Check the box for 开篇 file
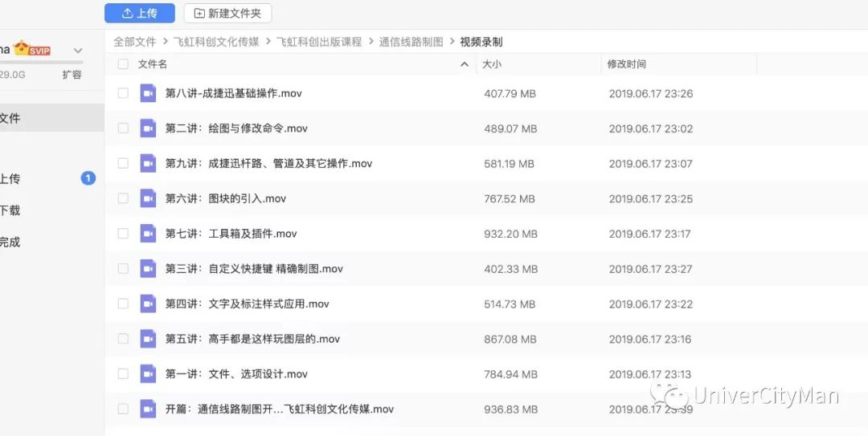 [x=123, y=409]
